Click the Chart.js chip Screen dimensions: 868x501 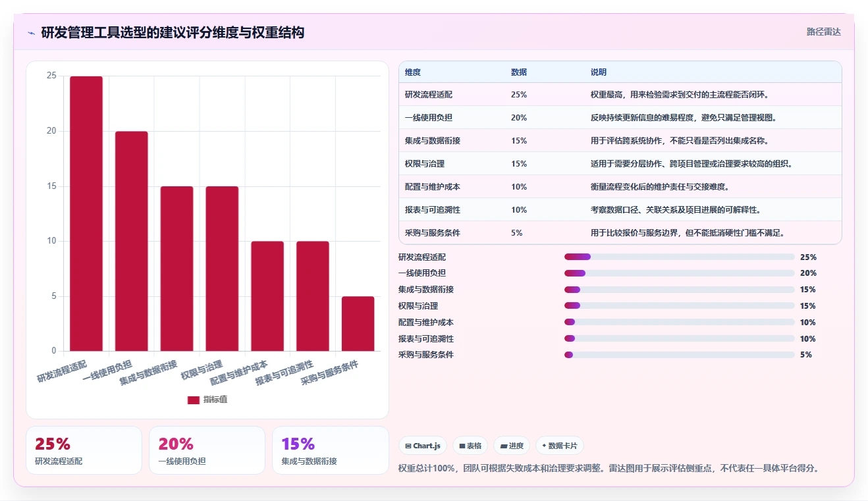click(423, 446)
